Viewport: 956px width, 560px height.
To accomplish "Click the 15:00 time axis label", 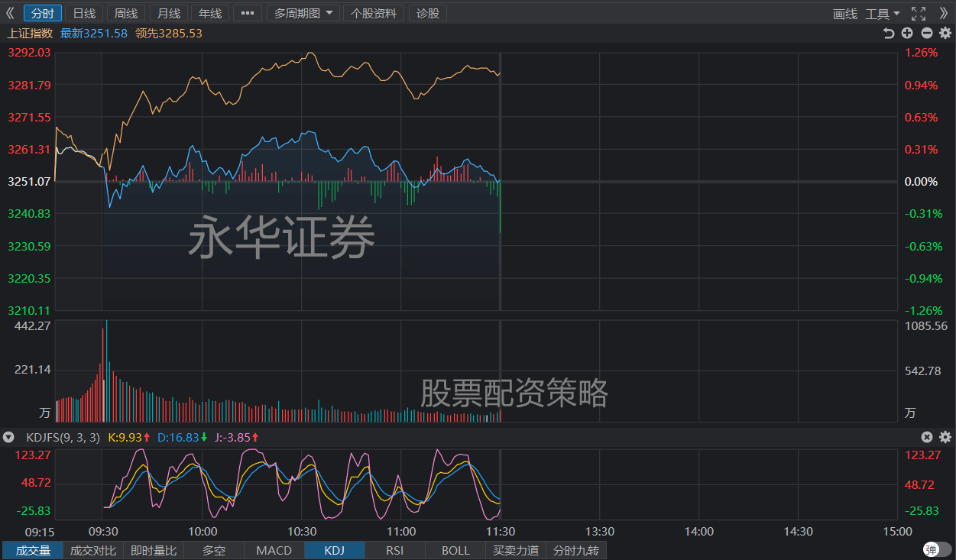I will (897, 531).
